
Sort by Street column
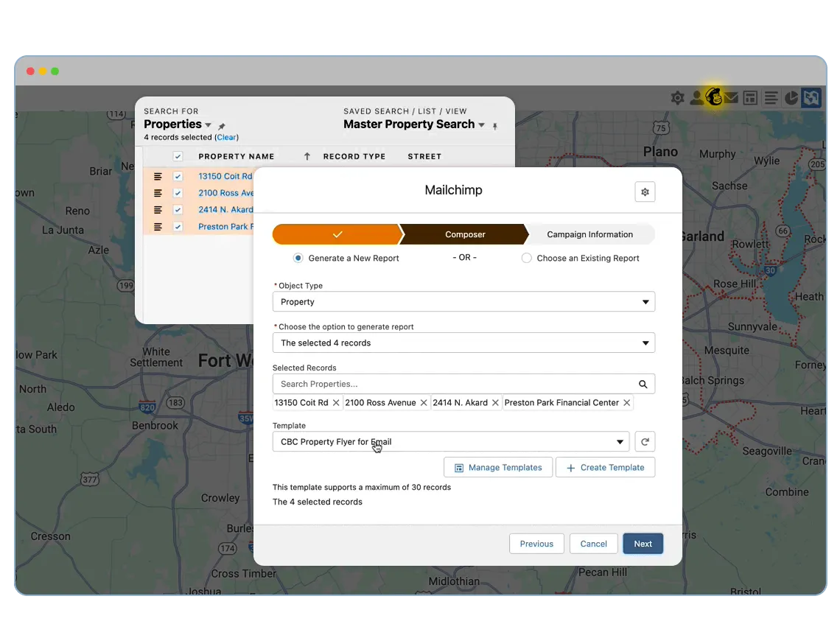(424, 156)
